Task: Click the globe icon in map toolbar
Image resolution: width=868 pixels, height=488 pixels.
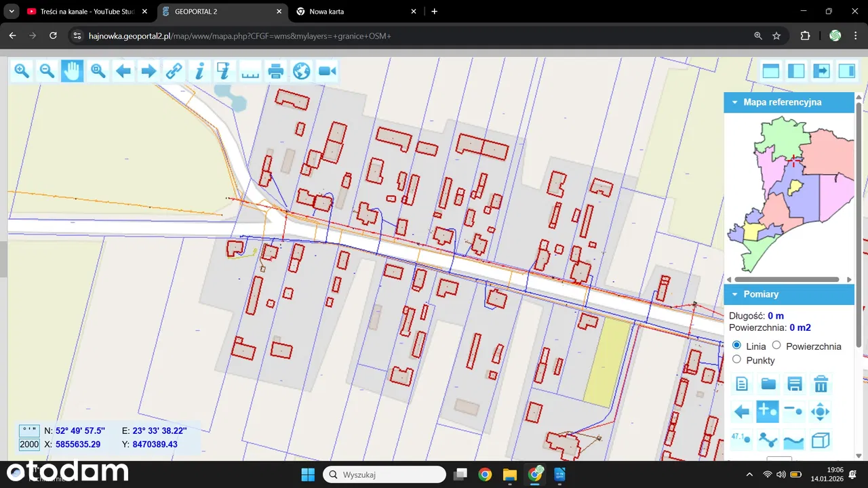Action: (302, 71)
